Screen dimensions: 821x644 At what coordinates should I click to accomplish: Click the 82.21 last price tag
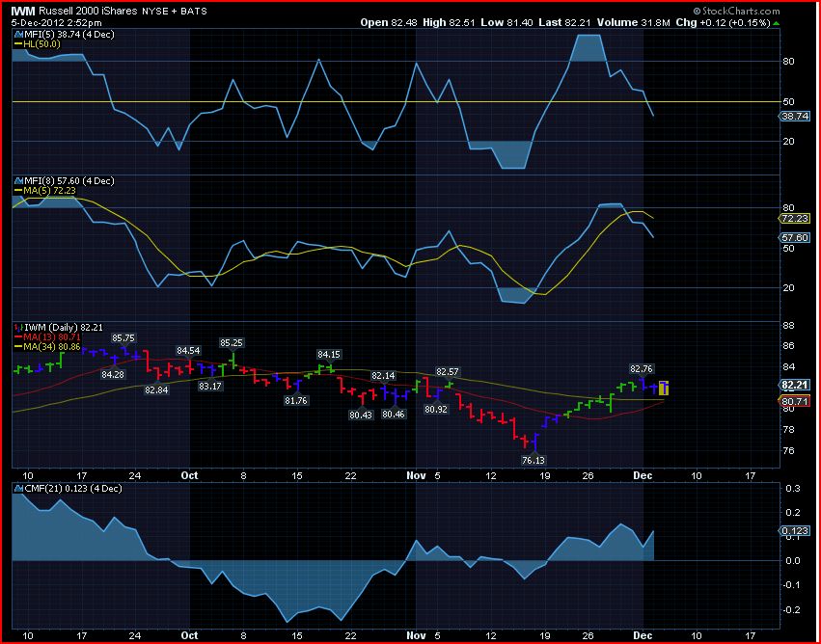click(794, 385)
